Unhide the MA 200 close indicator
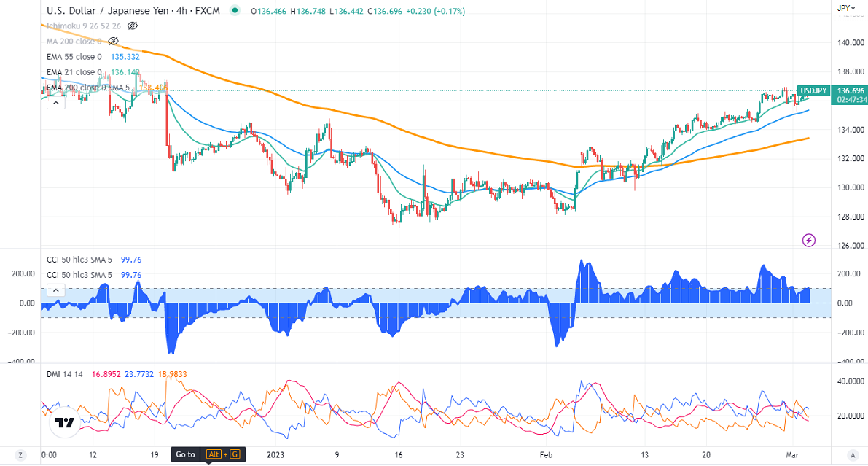Screen dimensions: 868x466 [x=113, y=41]
